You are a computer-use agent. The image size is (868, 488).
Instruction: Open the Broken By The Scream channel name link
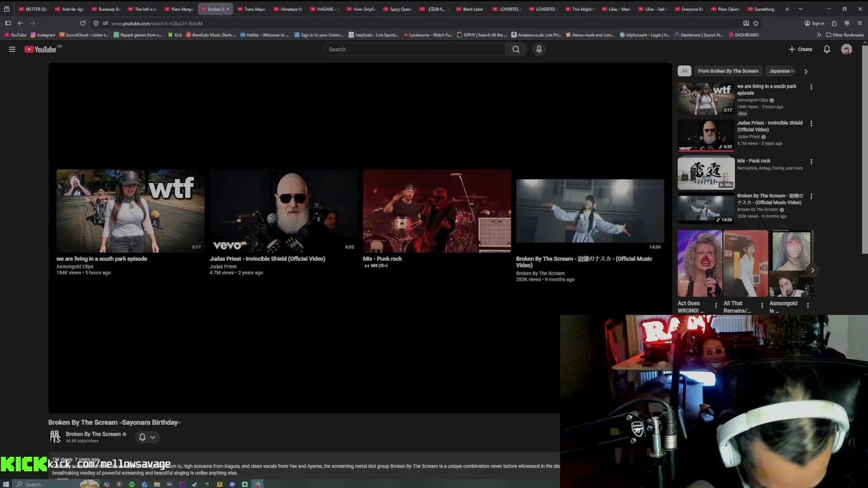click(x=93, y=434)
